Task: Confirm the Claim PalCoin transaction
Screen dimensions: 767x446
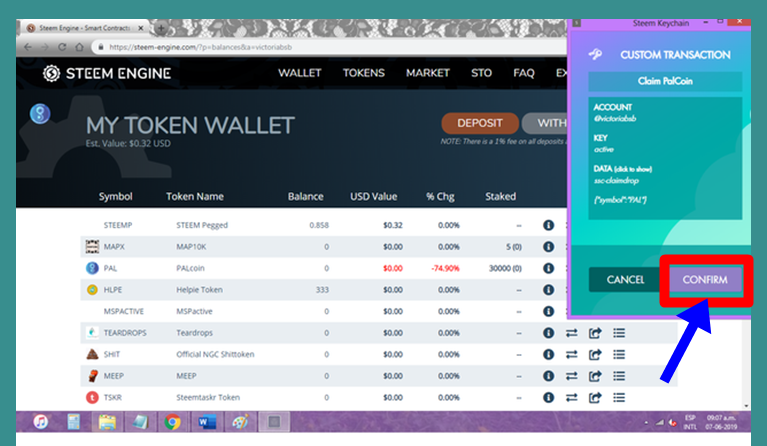Action: pos(705,280)
